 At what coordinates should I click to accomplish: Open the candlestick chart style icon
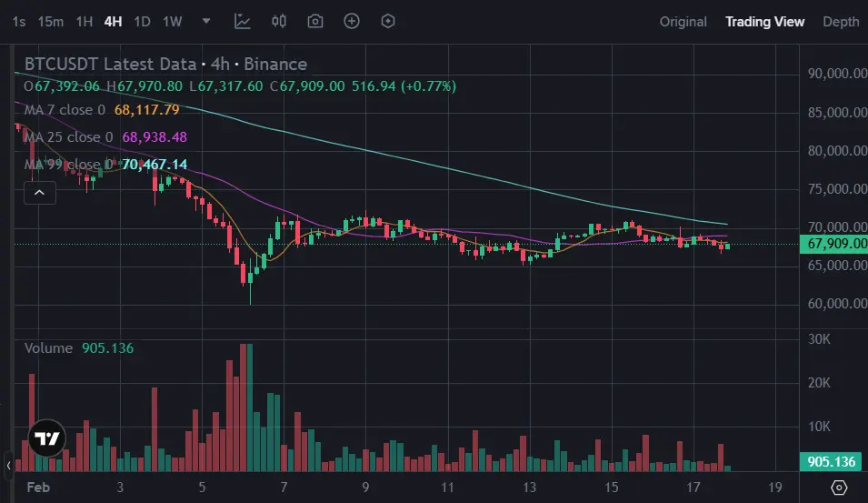coord(279,22)
